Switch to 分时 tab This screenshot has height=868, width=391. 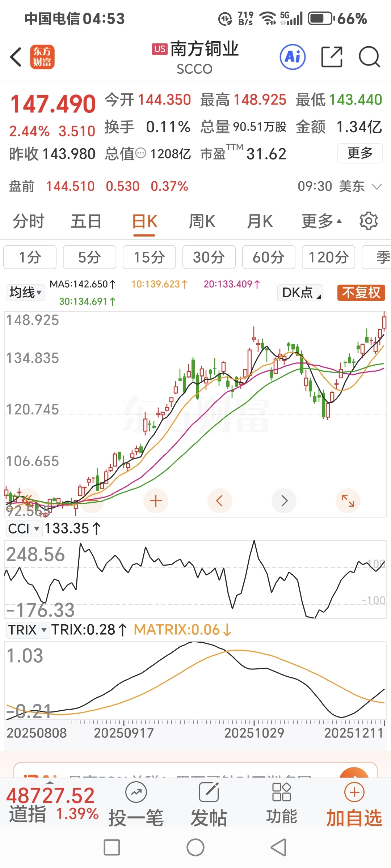(29, 221)
